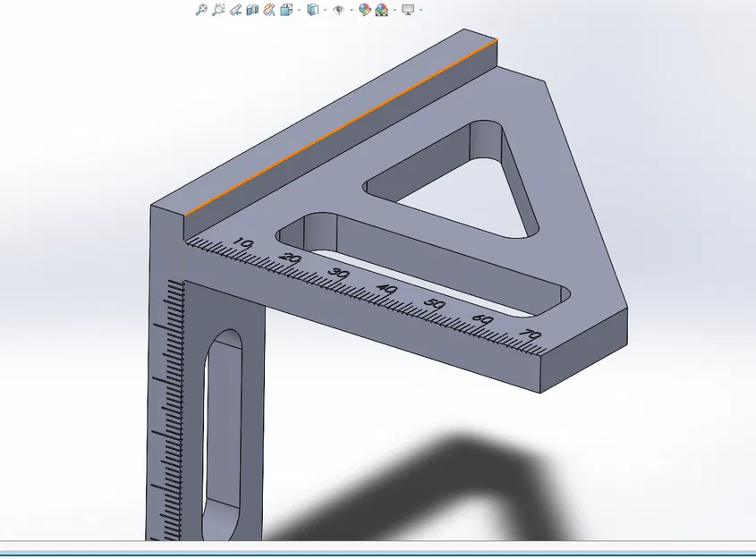The image size is (756, 559).
Task: Click the crossed hammer-and-wrench toolbar icon
Action: pos(268,11)
